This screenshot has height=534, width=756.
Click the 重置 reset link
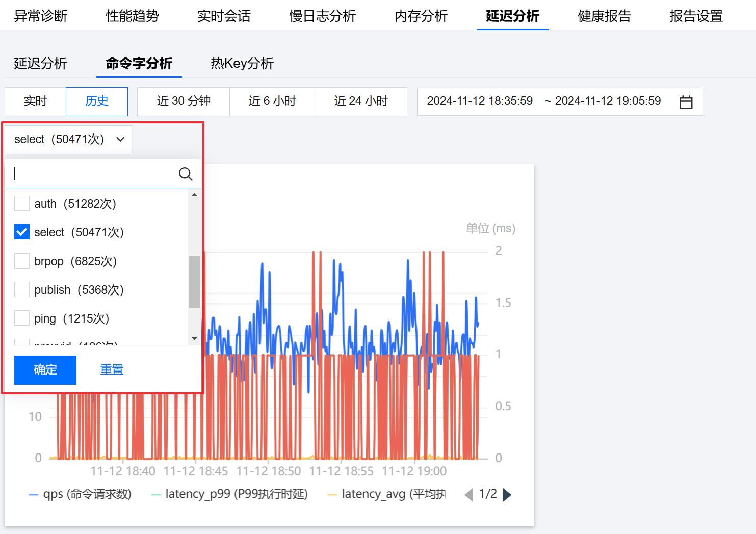pos(112,370)
